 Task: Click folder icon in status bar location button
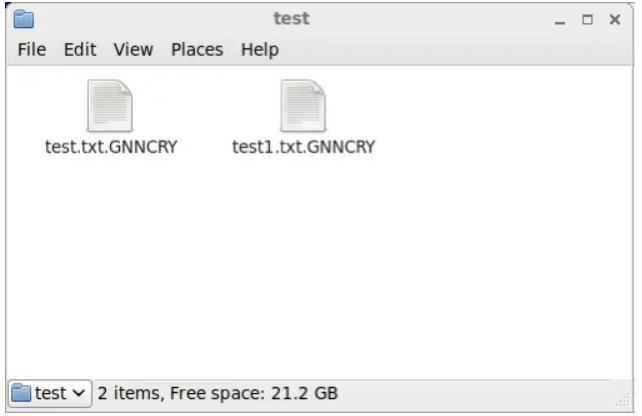tap(21, 393)
